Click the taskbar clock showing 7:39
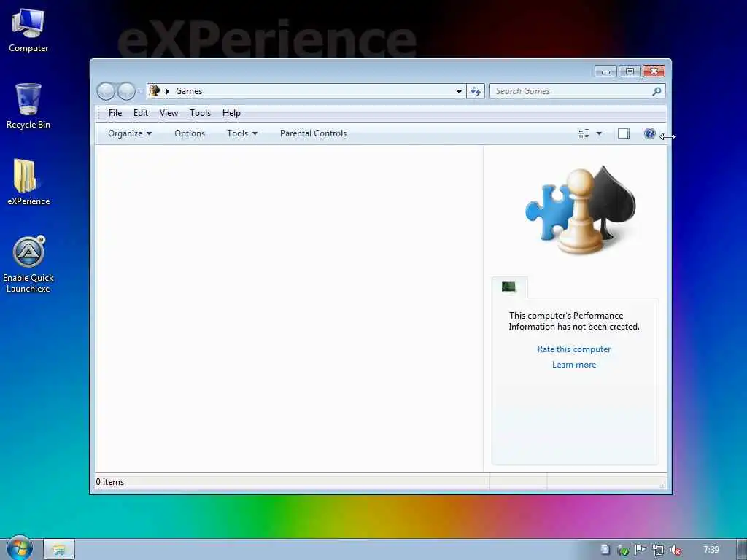Viewport: 747px width, 560px height. point(711,550)
